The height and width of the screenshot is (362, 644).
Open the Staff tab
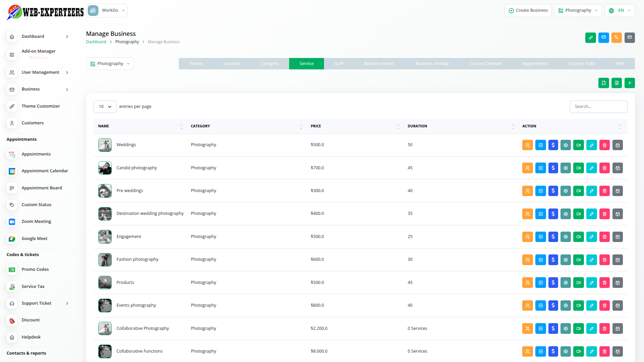338,64
